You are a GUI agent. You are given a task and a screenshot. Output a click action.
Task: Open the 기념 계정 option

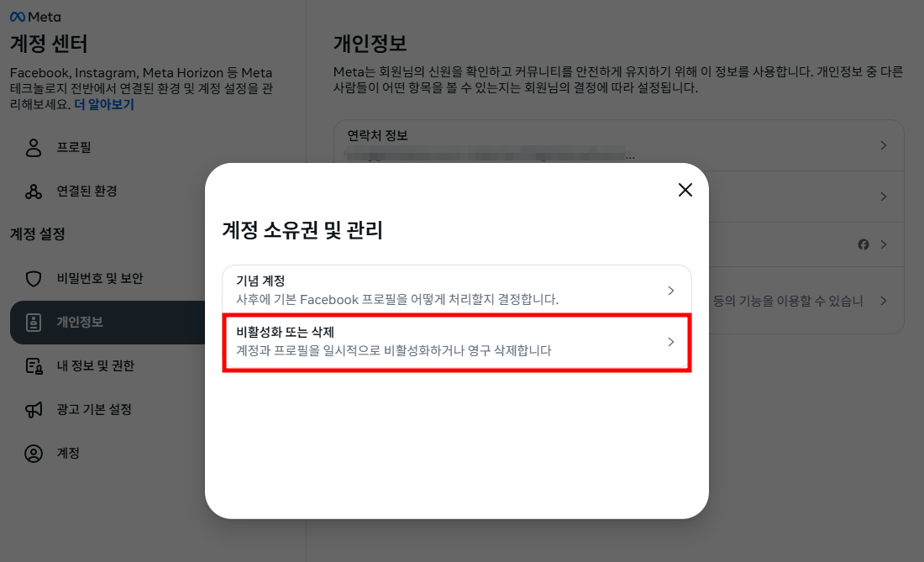pyautogui.click(x=457, y=290)
